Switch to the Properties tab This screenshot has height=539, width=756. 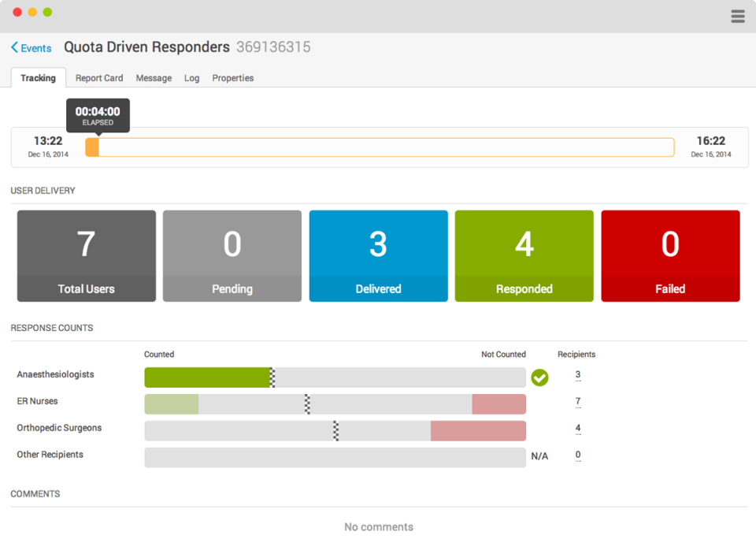tap(233, 78)
